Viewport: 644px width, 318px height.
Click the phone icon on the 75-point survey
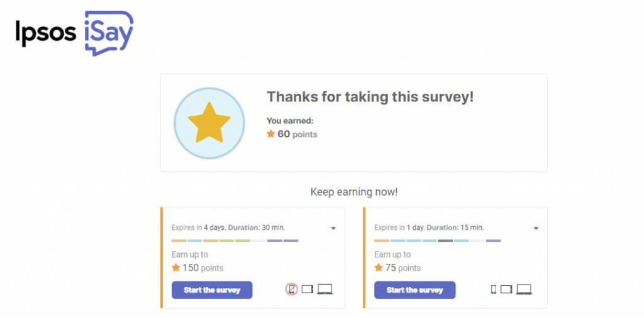(x=494, y=290)
